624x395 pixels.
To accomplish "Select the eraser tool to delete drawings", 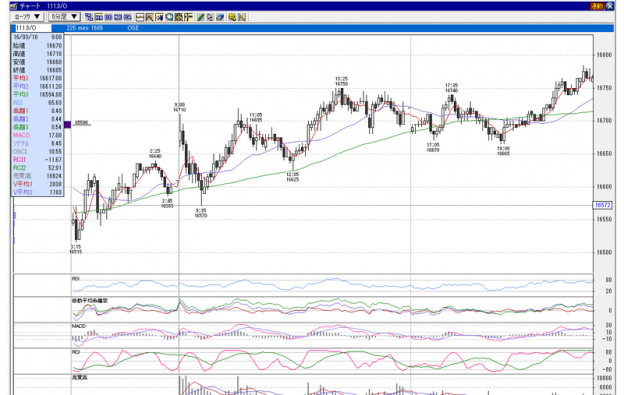I will (x=220, y=17).
